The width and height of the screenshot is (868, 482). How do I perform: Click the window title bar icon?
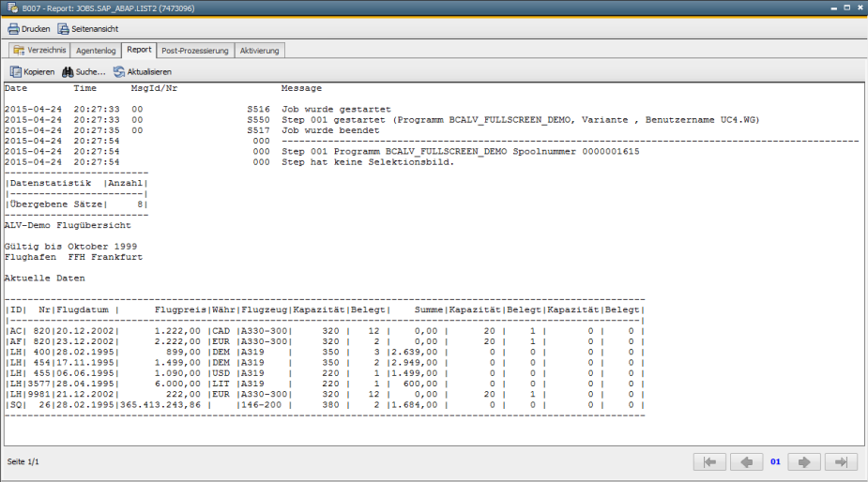click(x=12, y=8)
